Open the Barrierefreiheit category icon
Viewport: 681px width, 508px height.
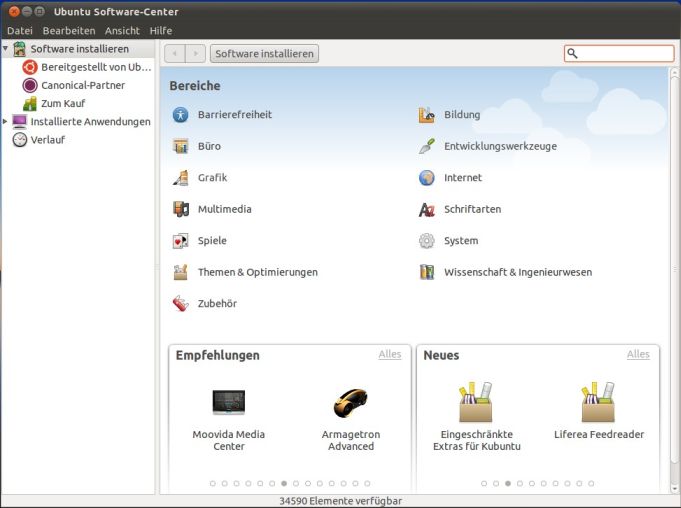tap(180, 115)
